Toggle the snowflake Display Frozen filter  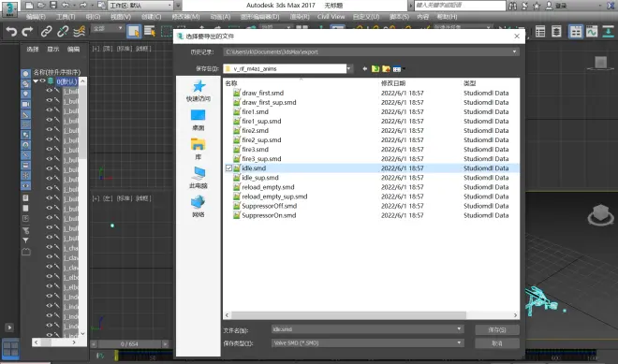[25, 175]
